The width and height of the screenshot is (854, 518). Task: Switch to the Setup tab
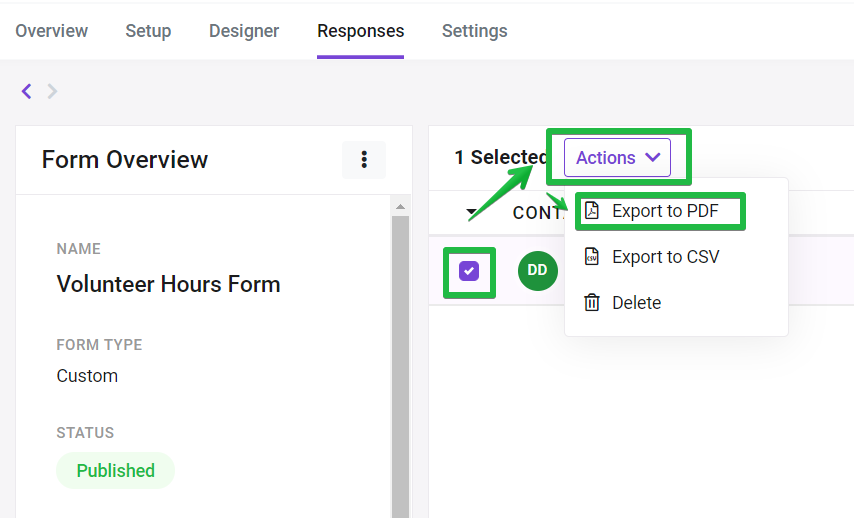(148, 31)
